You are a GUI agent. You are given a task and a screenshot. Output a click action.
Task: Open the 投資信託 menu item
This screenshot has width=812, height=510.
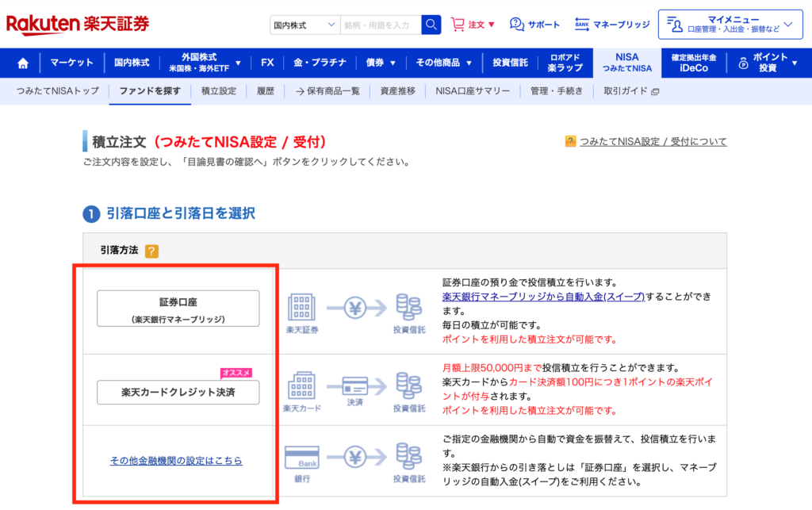tap(510, 63)
